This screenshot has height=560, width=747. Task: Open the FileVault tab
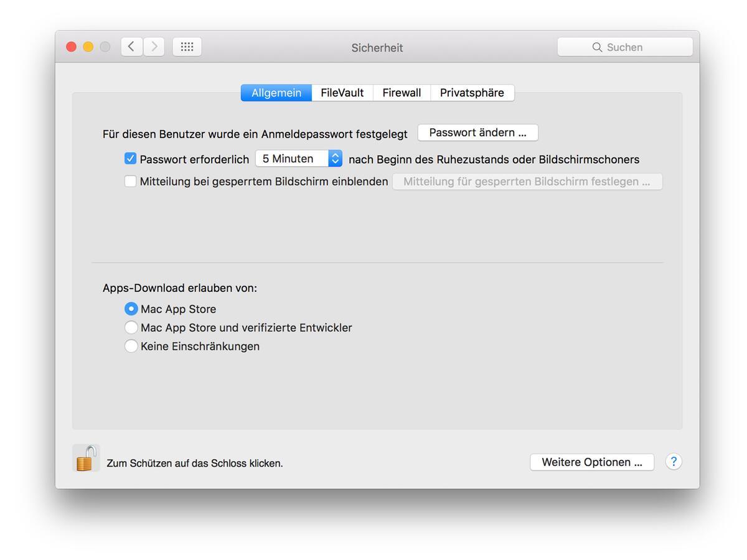coord(342,93)
